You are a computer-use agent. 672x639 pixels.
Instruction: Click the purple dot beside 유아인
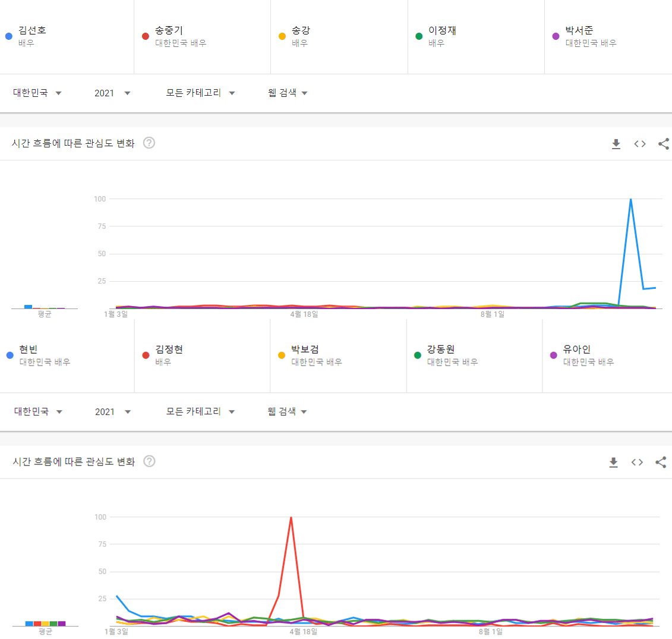(x=554, y=355)
